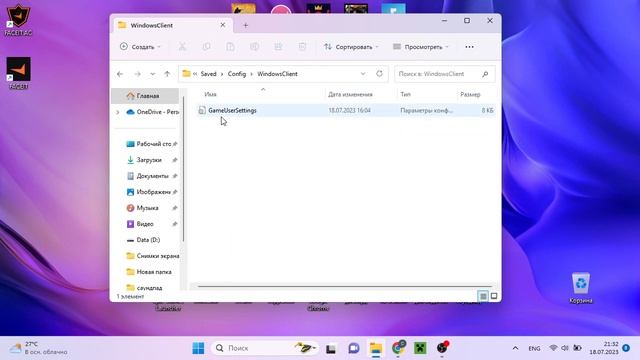
Task: Select the WindowsClient tab
Action: tap(173, 25)
